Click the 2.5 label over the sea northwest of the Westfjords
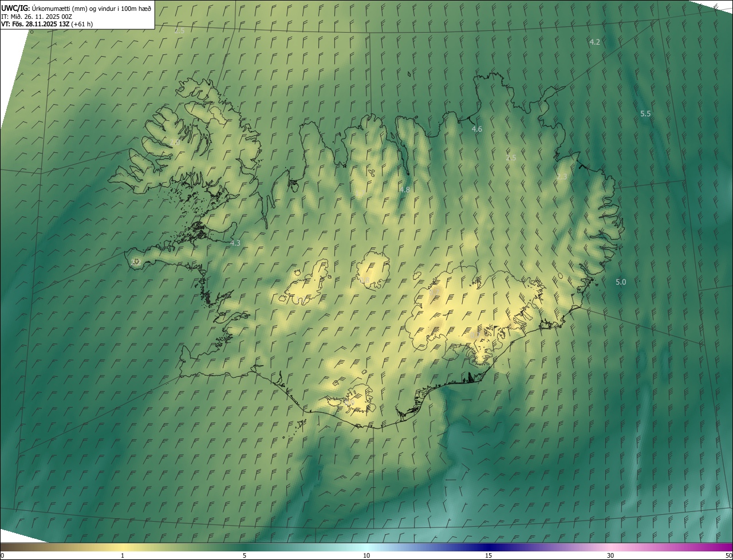 tap(179, 30)
